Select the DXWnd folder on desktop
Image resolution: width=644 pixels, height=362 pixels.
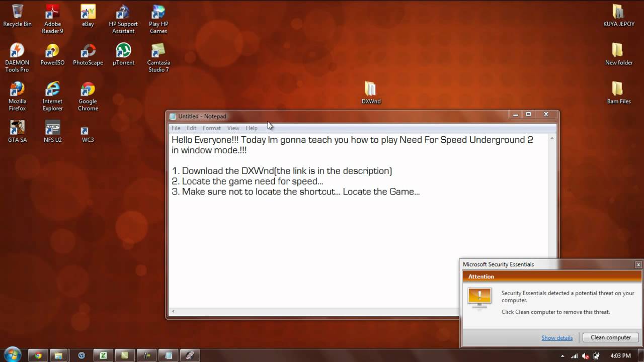coord(371,93)
